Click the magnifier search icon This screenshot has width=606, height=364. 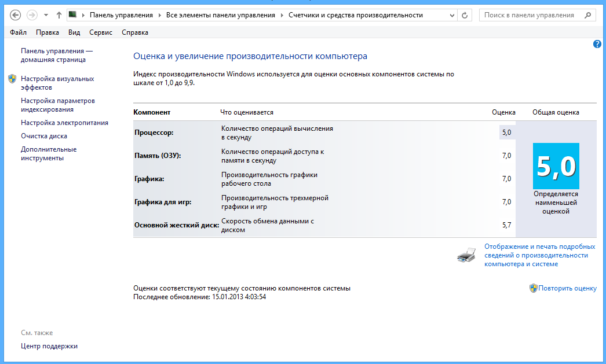(587, 15)
